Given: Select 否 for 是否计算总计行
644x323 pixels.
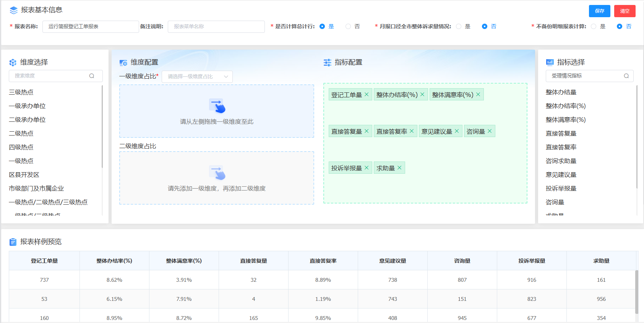Looking at the screenshot, I should coord(348,26).
